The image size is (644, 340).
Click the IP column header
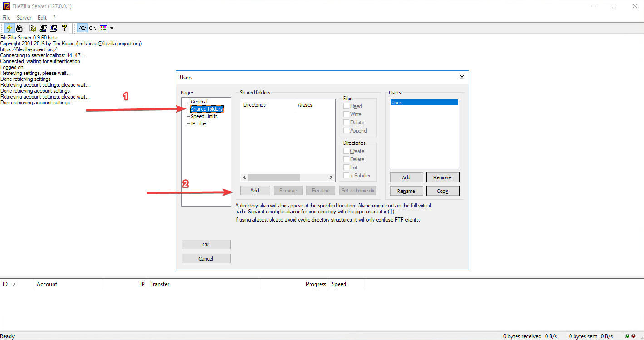click(124, 284)
